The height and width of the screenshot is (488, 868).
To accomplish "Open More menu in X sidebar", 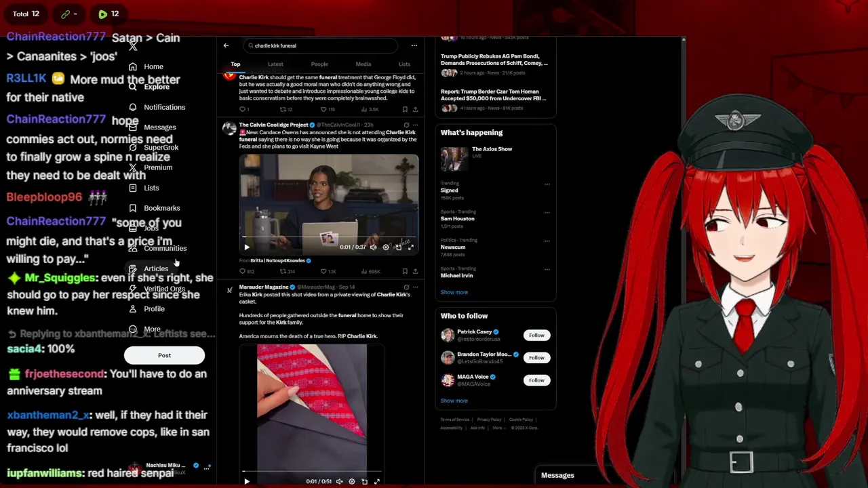I will (144, 329).
